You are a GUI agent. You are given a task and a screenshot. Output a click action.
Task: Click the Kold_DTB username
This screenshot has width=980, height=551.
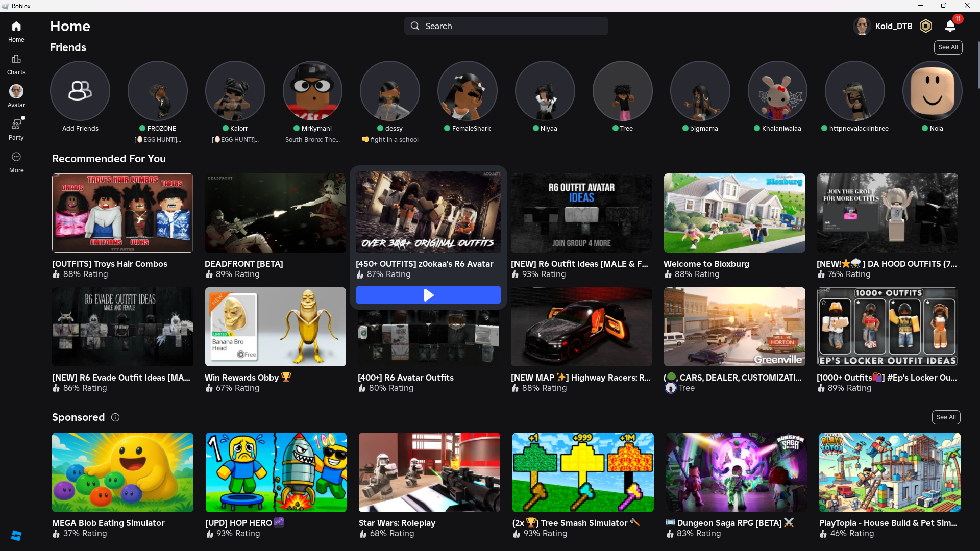pyautogui.click(x=894, y=26)
